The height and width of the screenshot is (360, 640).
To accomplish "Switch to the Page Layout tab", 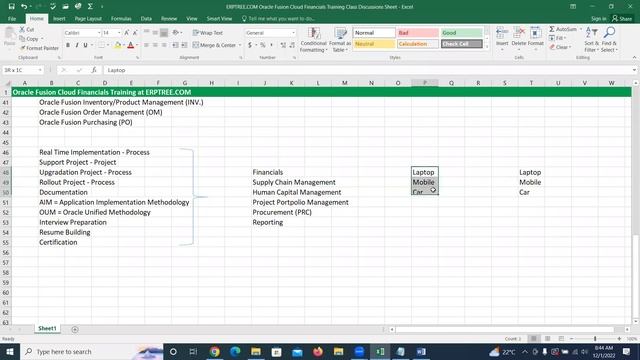I will [x=88, y=19].
